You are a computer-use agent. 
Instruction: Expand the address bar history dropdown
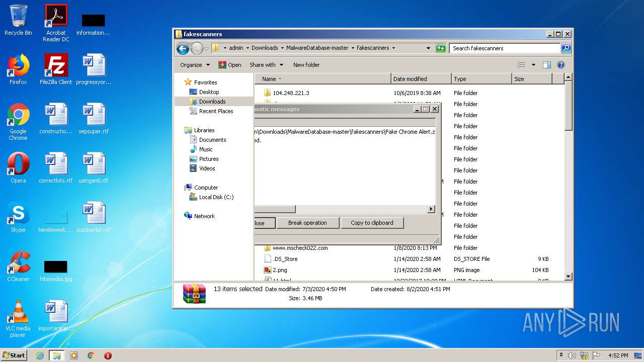coord(428,48)
